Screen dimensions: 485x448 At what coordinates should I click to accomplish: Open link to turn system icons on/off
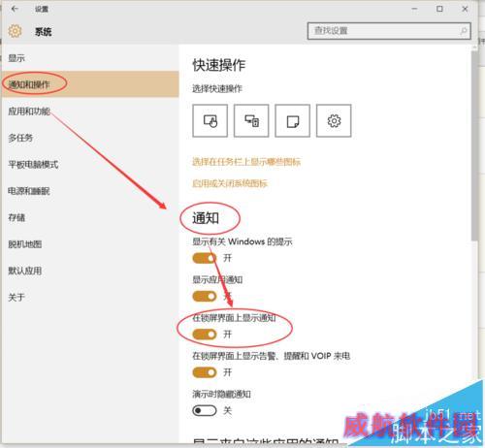point(230,183)
